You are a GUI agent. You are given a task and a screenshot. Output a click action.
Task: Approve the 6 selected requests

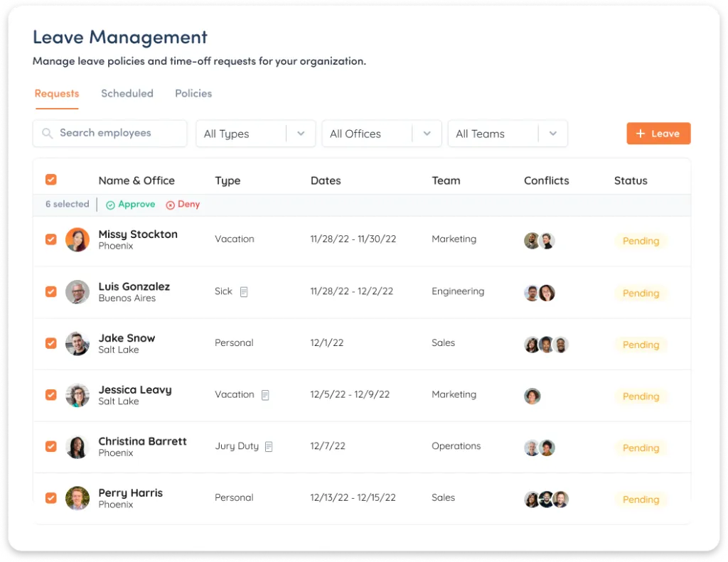point(131,205)
